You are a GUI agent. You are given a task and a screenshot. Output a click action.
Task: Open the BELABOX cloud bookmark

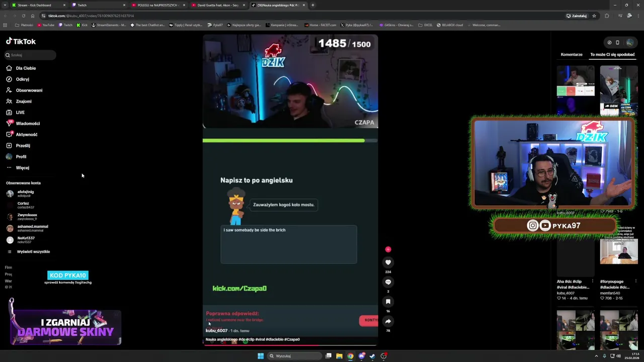(x=450, y=25)
